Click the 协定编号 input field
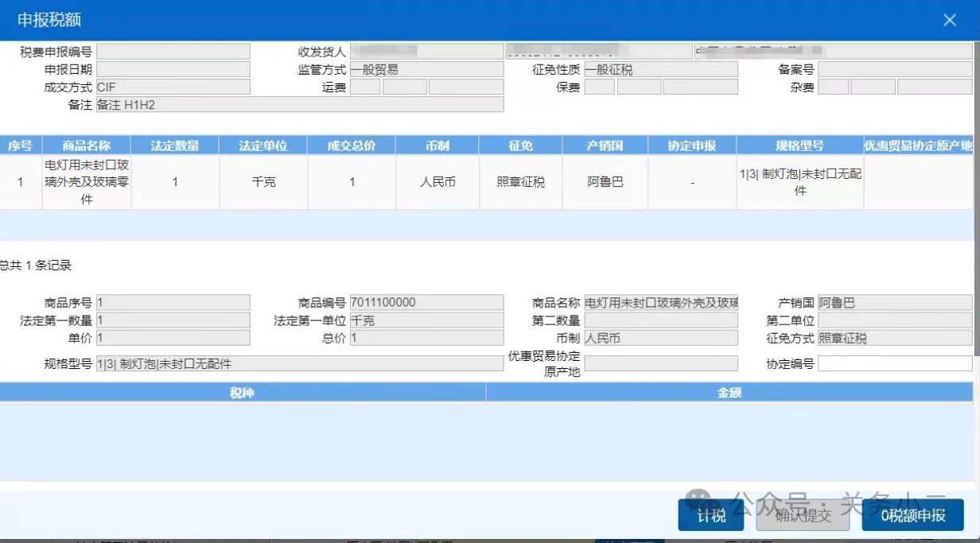This screenshot has width=980, height=543. point(895,363)
